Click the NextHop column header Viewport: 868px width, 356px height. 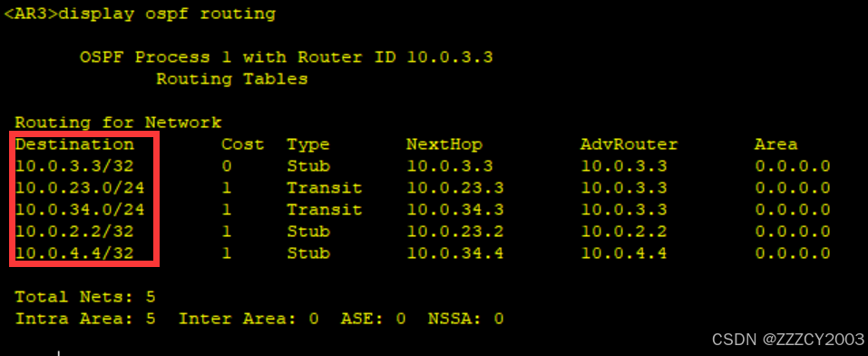(x=444, y=144)
